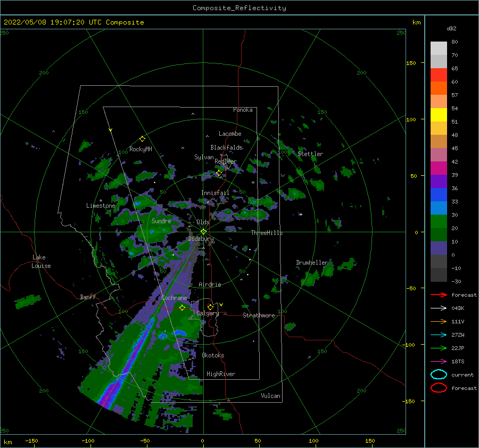479x448 pixels.
Task: Click the cyan current ellipse in legend
Action: pyautogui.click(x=439, y=374)
